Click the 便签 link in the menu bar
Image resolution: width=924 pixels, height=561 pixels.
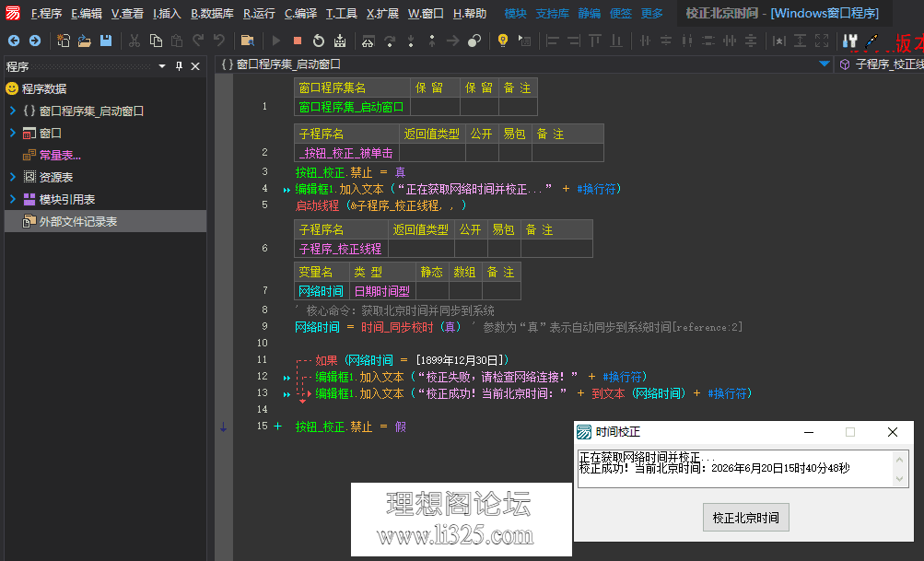[621, 13]
